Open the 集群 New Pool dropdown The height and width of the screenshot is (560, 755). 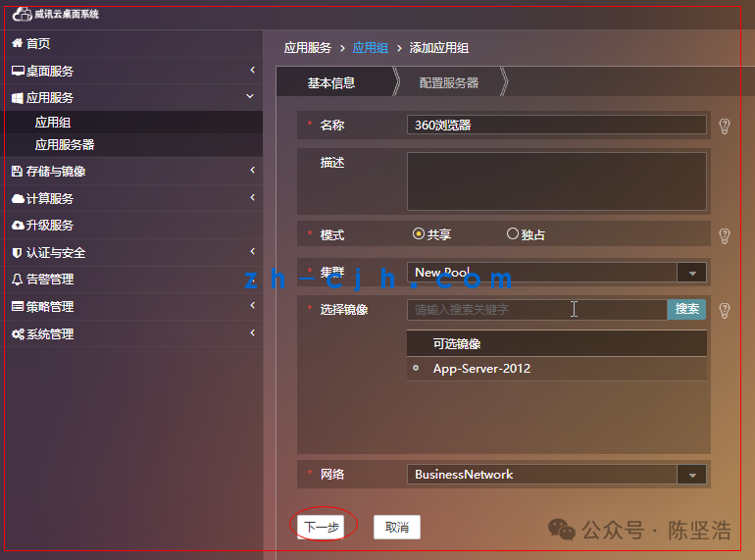pyautogui.click(x=692, y=273)
